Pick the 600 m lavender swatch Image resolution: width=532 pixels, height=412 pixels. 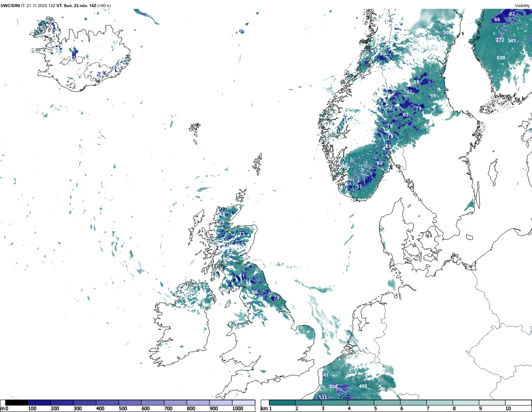pyautogui.click(x=153, y=402)
